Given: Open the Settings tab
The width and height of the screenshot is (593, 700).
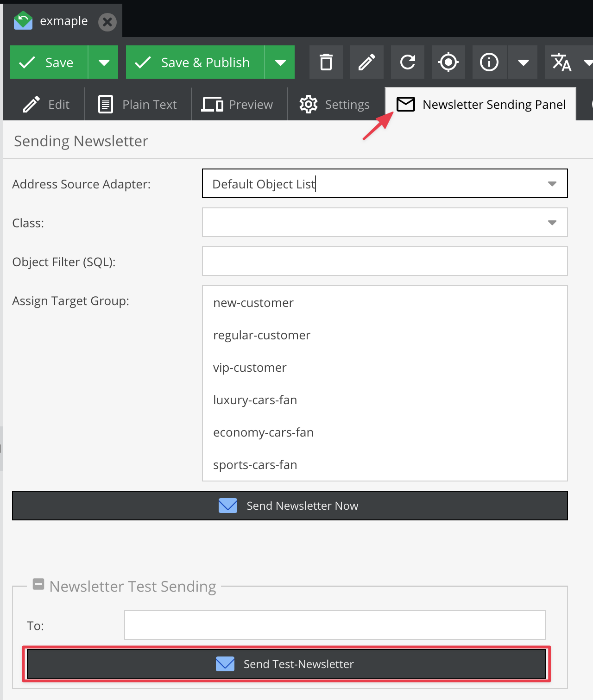Looking at the screenshot, I should (334, 105).
